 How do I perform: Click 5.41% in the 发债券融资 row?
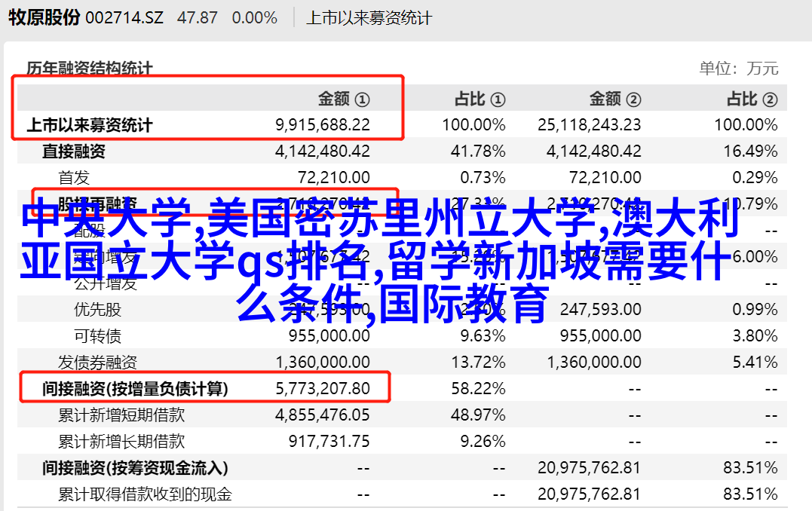(x=755, y=363)
